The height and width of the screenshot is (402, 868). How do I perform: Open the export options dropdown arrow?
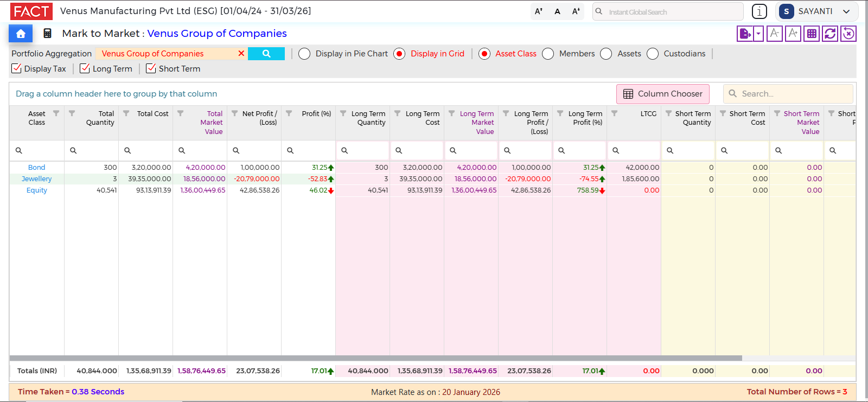point(758,34)
